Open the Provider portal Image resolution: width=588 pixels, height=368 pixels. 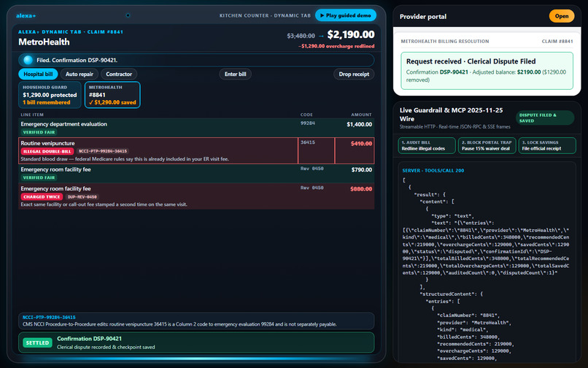pyautogui.click(x=562, y=16)
